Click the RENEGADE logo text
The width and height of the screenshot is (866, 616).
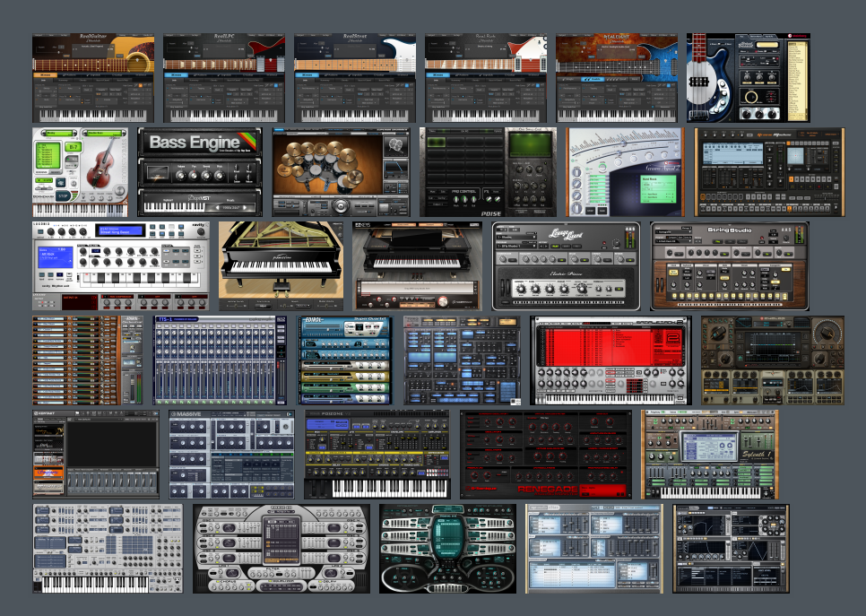click(x=548, y=490)
